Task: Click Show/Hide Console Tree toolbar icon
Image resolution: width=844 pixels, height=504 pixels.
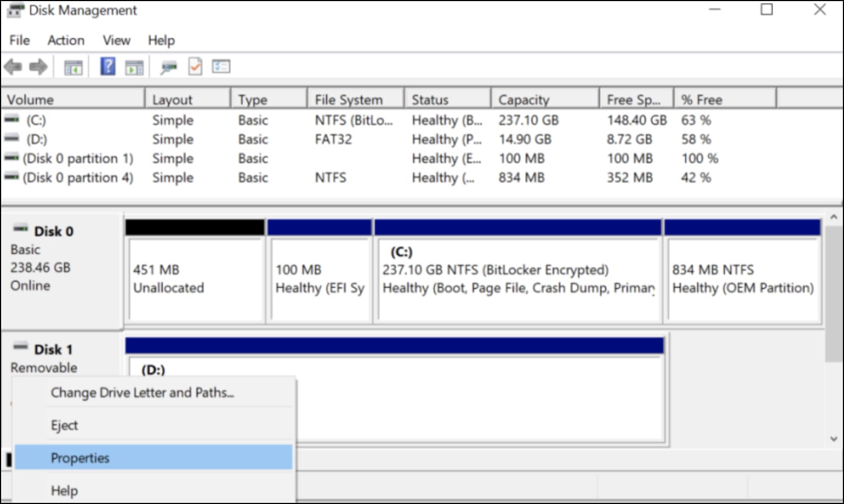Action: pyautogui.click(x=73, y=68)
